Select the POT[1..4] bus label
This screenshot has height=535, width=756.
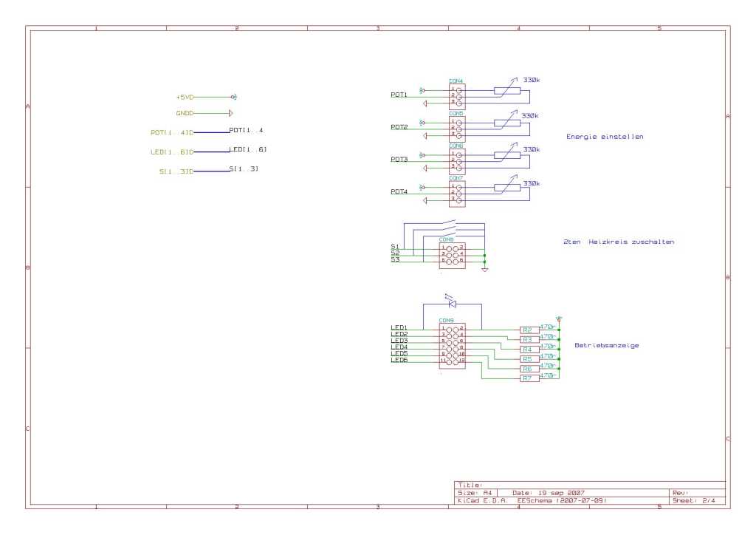click(246, 130)
